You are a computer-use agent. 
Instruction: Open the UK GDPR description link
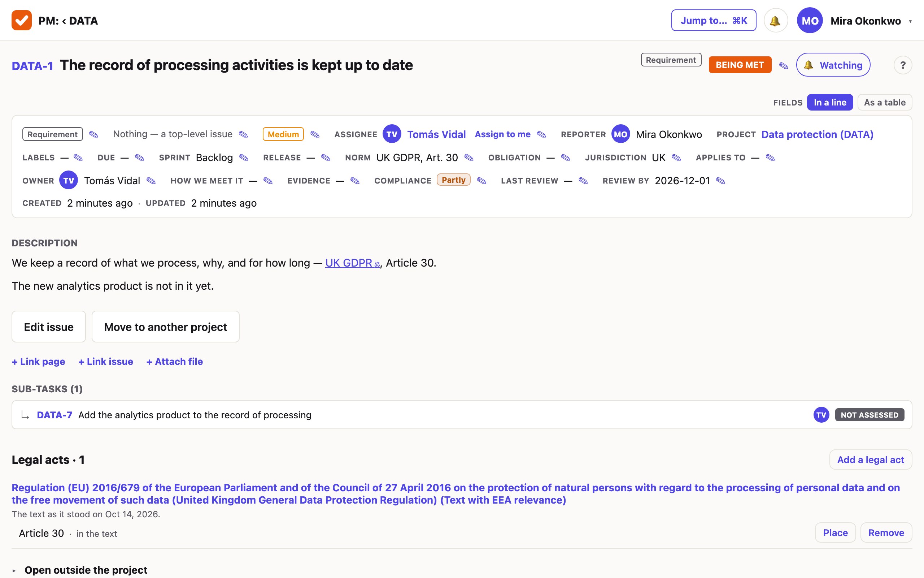[352, 263]
